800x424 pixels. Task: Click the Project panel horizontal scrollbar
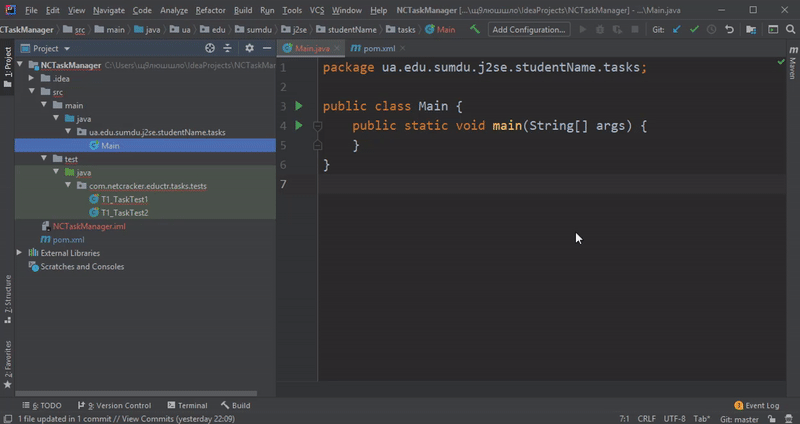coord(136,393)
